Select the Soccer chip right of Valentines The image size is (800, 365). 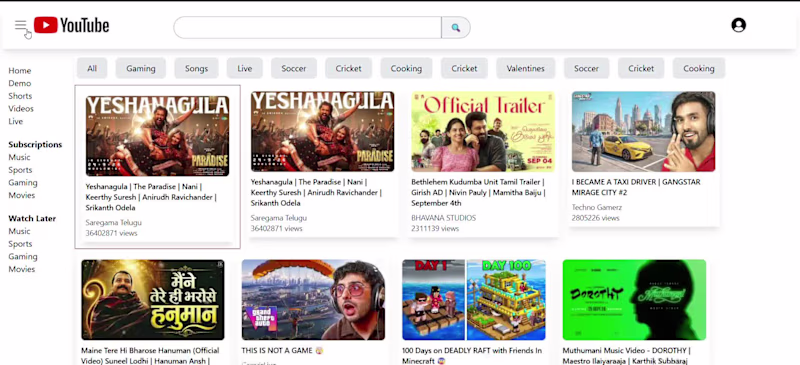coord(586,68)
